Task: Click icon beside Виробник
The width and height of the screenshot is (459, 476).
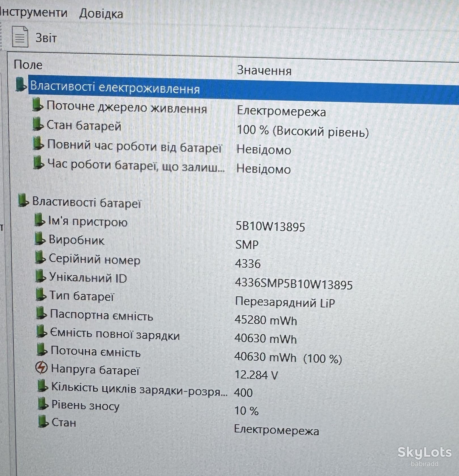Action: click(x=40, y=239)
